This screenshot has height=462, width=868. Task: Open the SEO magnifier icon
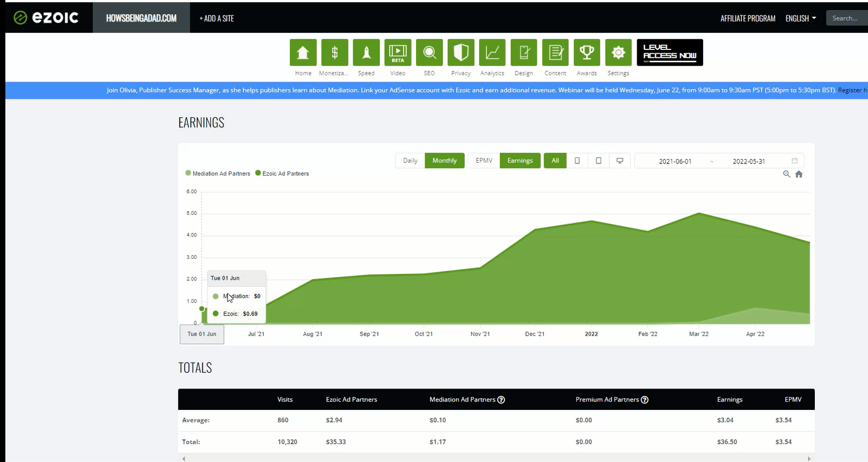(429, 53)
